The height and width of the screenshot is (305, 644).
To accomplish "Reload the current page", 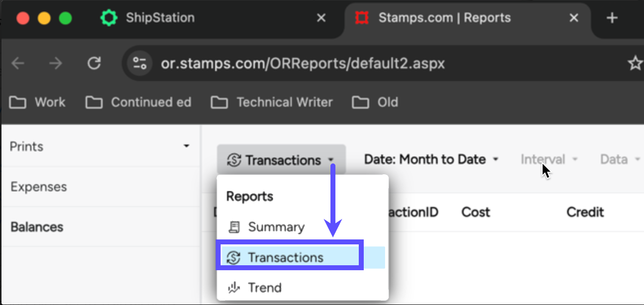I will pos(94,63).
